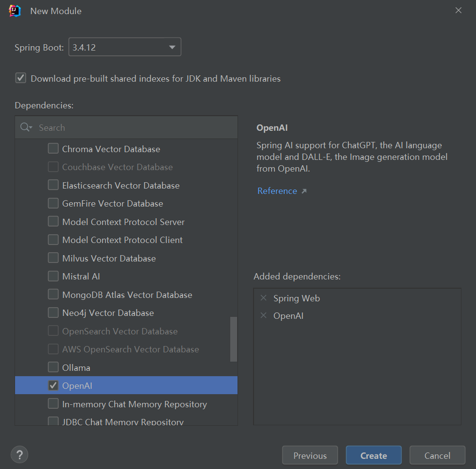The width and height of the screenshot is (476, 469).
Task: Enable the Ollama dependency checkbox
Action: (53, 367)
